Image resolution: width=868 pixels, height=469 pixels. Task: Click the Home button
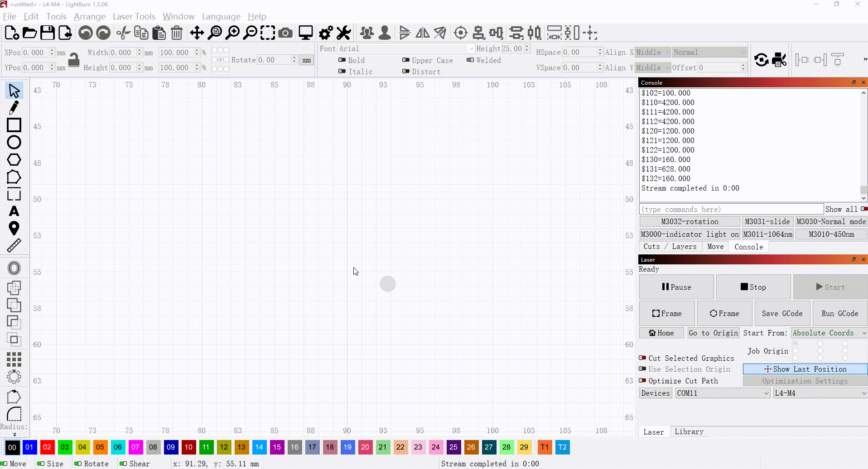[x=661, y=333]
